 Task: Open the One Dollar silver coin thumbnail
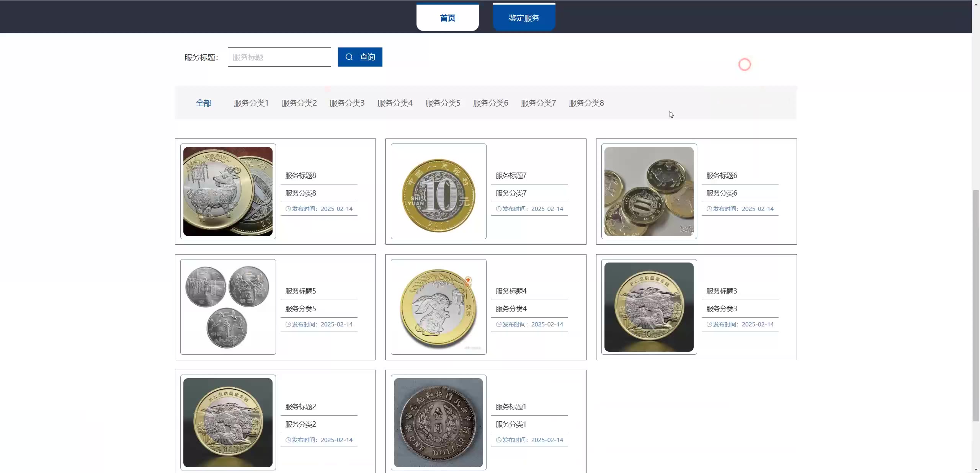(438, 422)
